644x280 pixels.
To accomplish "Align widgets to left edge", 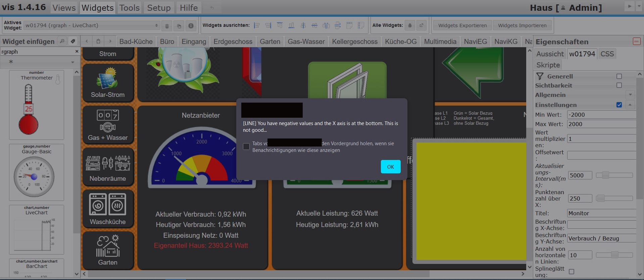I will [257, 25].
